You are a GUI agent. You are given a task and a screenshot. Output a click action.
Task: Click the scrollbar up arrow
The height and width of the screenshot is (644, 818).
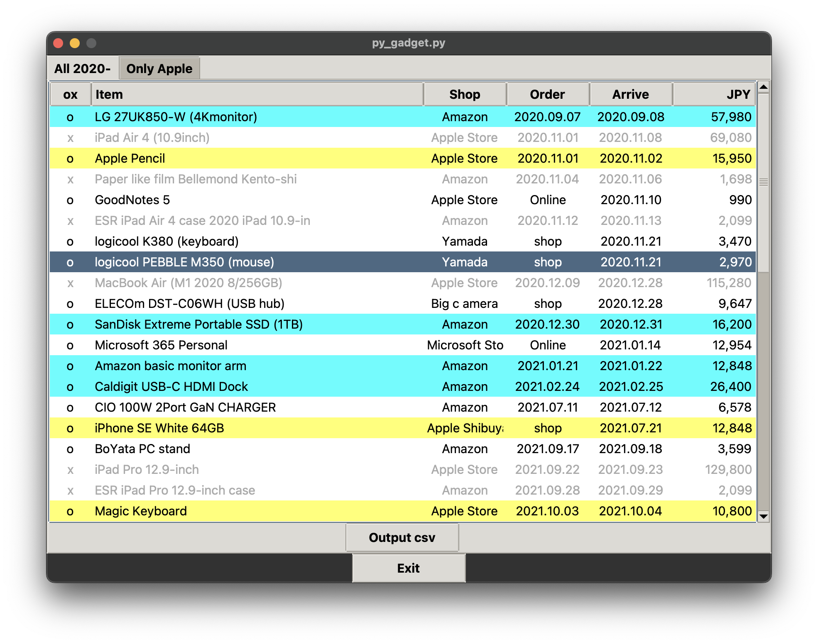tap(763, 88)
